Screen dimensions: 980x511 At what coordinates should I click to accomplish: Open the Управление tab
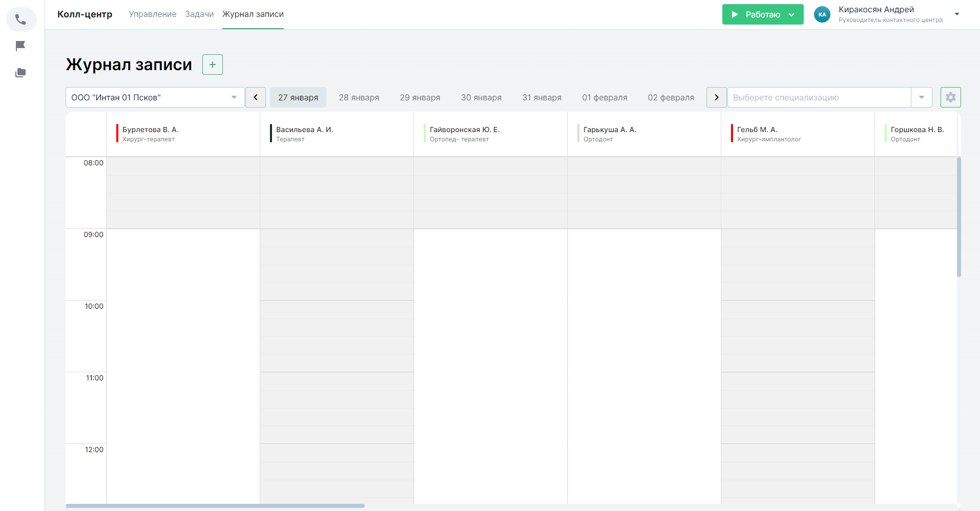click(x=153, y=14)
